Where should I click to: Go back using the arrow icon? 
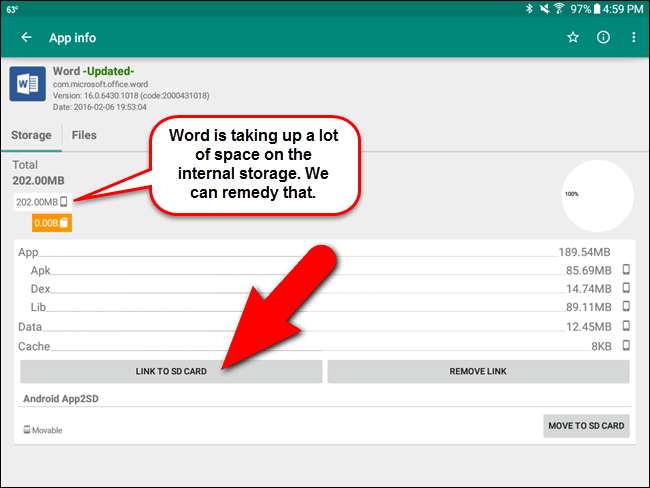(26, 37)
